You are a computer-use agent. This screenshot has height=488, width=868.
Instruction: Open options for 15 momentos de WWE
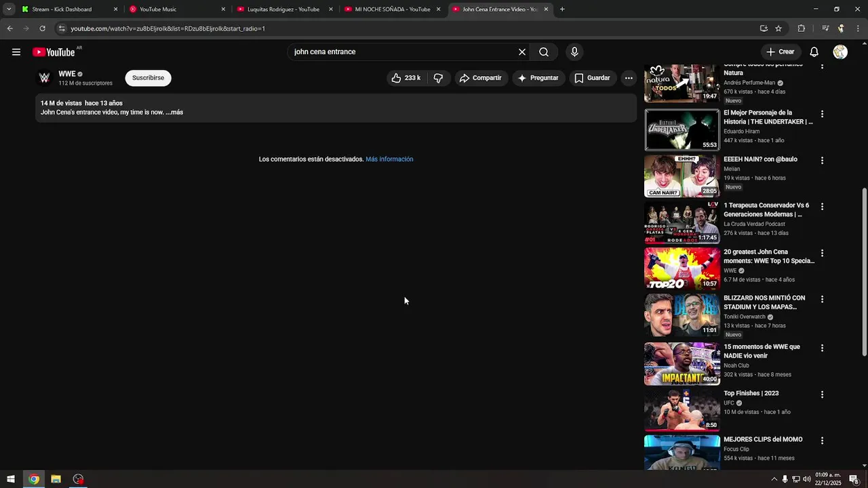pos(822,348)
